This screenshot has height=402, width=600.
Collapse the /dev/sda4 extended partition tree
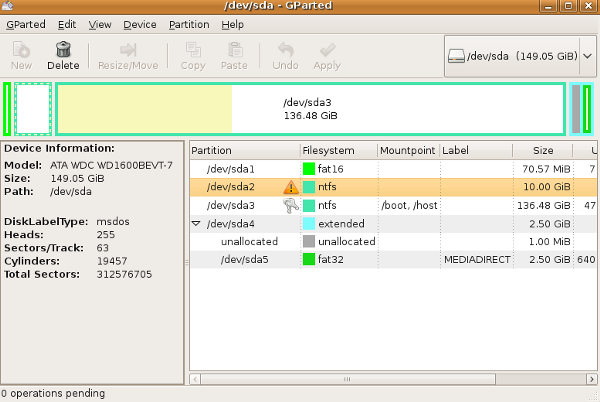pos(196,223)
